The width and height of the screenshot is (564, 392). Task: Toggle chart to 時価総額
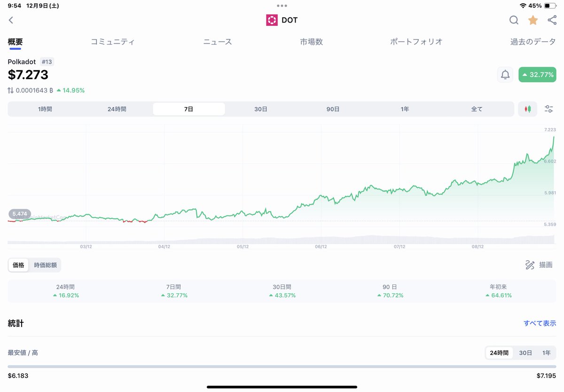[45, 265]
